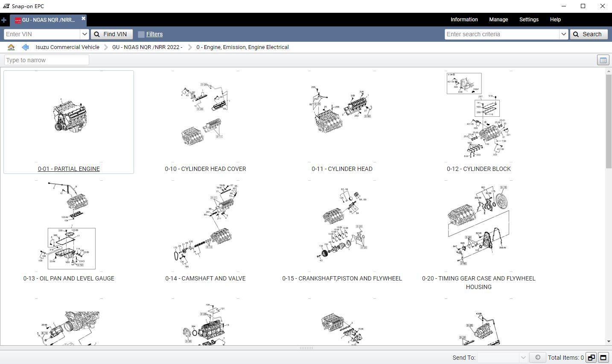612x364 pixels.
Task: Click the scrollbar down arrow
Action: click(609, 341)
